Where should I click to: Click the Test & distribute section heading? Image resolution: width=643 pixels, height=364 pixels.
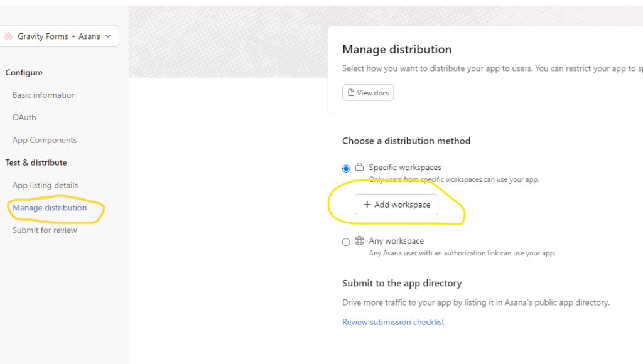36,163
